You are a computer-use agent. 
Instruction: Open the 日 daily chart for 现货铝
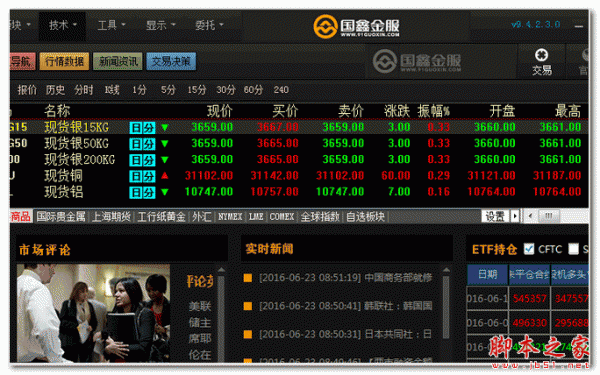tap(136, 192)
